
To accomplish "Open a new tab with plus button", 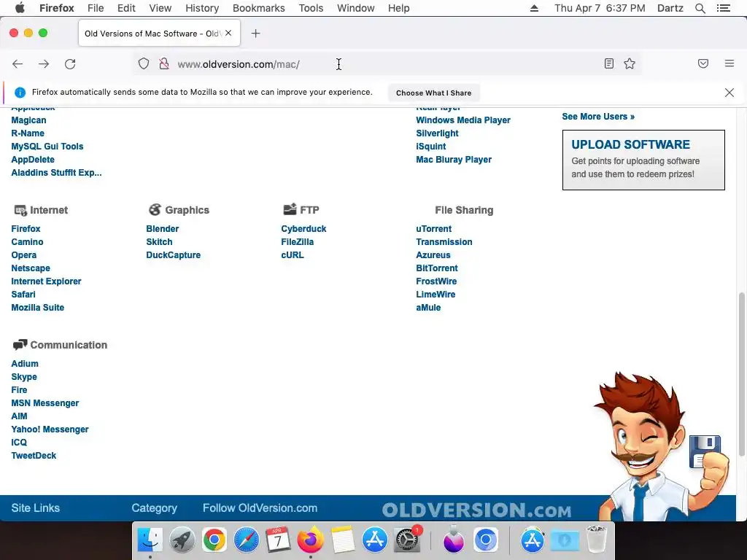I will point(256,34).
